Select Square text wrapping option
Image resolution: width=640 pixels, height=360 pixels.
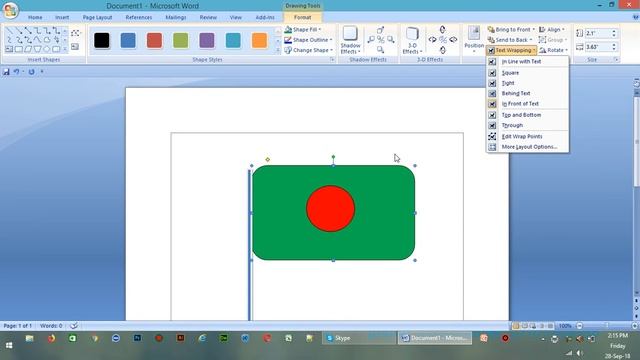pos(527,73)
